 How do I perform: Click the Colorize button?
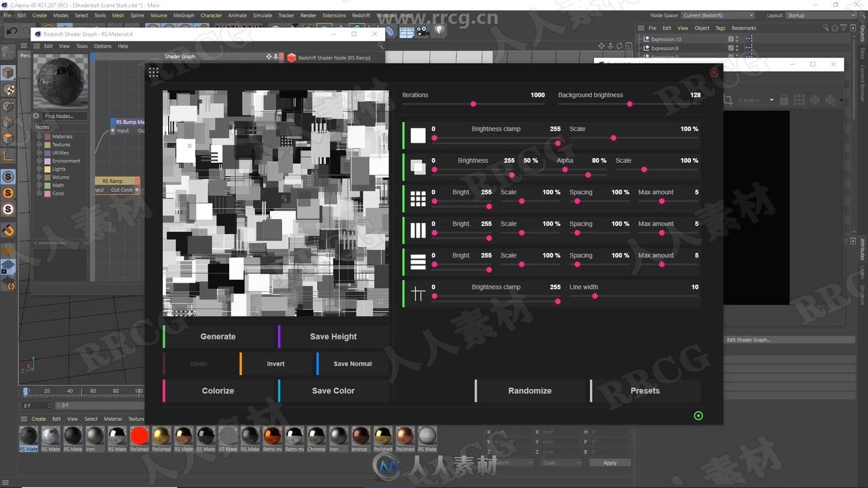coord(218,390)
